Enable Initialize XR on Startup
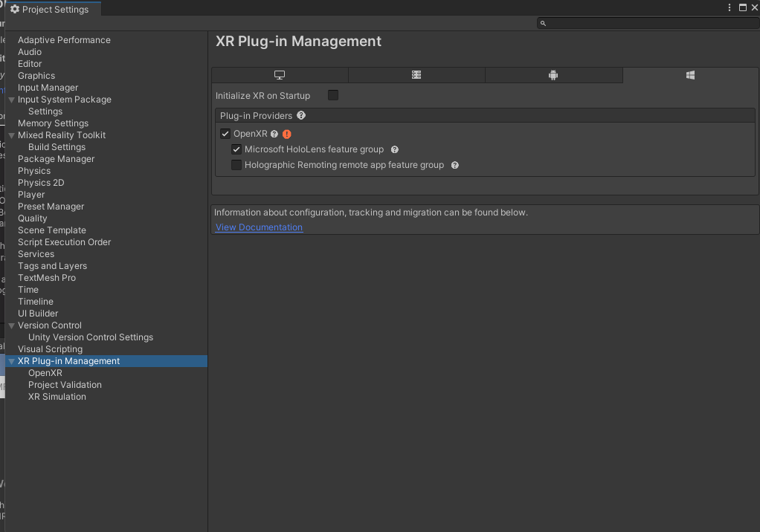760x532 pixels. pyautogui.click(x=333, y=95)
